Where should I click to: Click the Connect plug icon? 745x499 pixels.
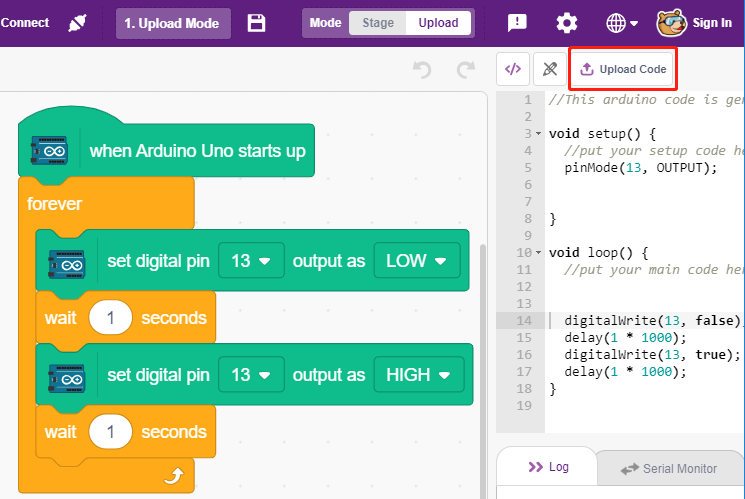click(77, 23)
